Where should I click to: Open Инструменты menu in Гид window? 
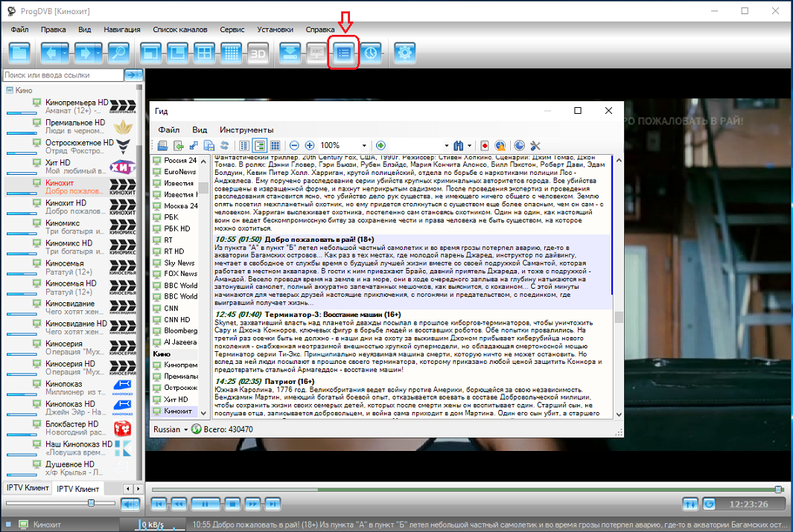[x=246, y=129]
